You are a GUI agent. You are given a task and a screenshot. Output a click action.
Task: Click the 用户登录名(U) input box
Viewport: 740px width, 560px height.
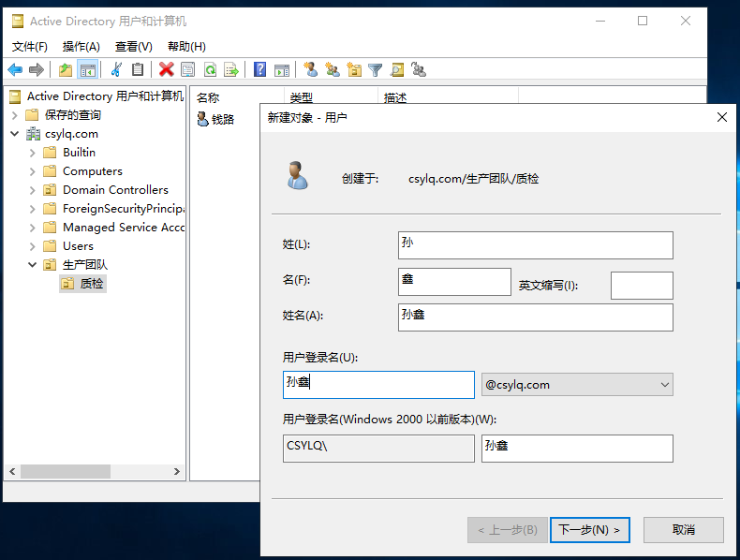pos(378,385)
